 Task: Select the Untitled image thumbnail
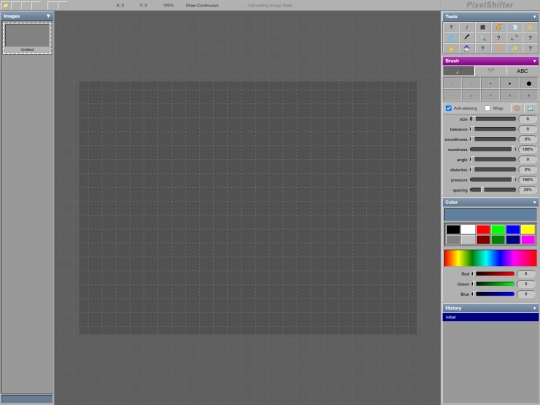[x=27, y=38]
